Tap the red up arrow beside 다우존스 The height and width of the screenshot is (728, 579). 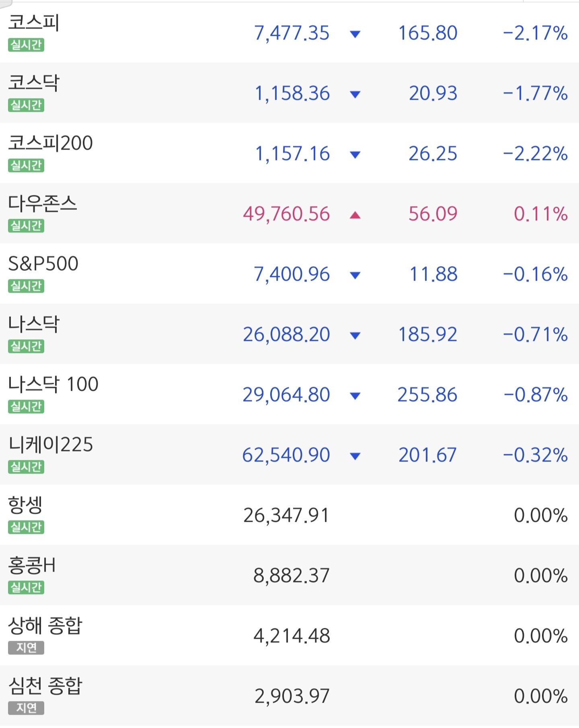click(x=355, y=215)
